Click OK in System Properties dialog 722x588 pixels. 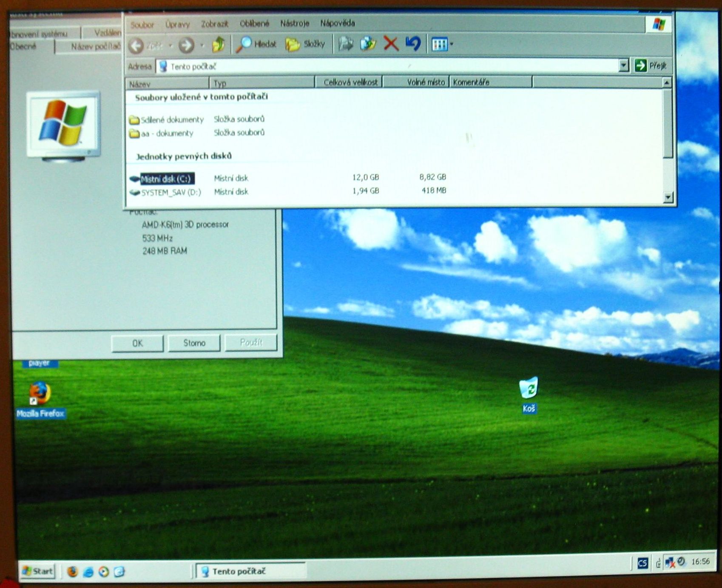[137, 343]
